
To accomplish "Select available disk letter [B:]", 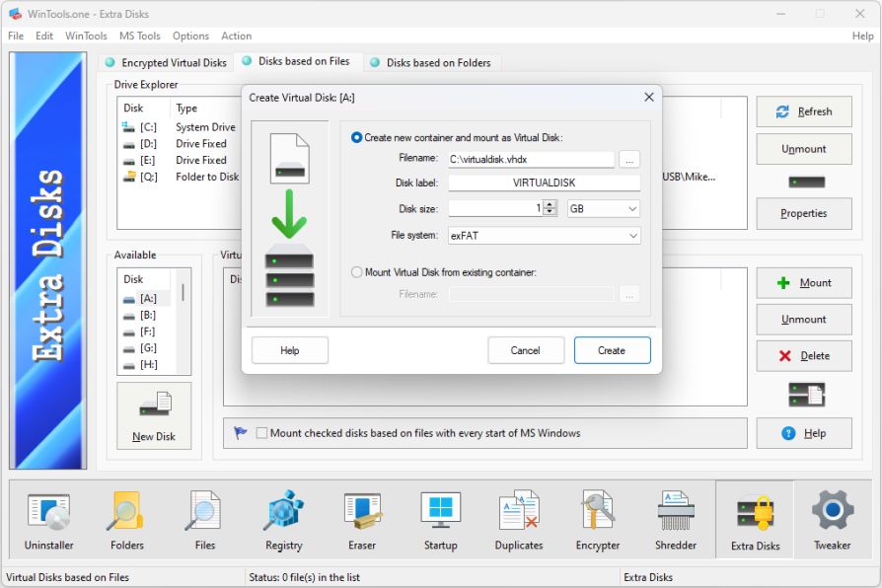I will (x=147, y=315).
